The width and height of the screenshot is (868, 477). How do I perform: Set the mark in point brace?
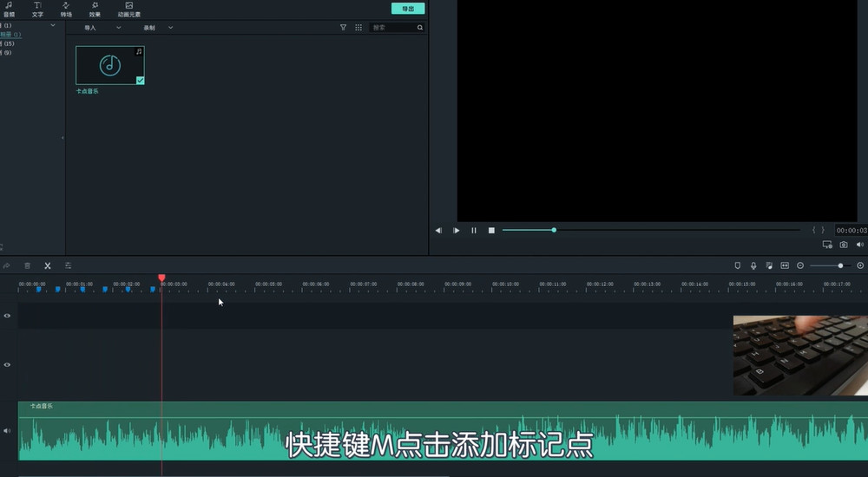click(814, 230)
